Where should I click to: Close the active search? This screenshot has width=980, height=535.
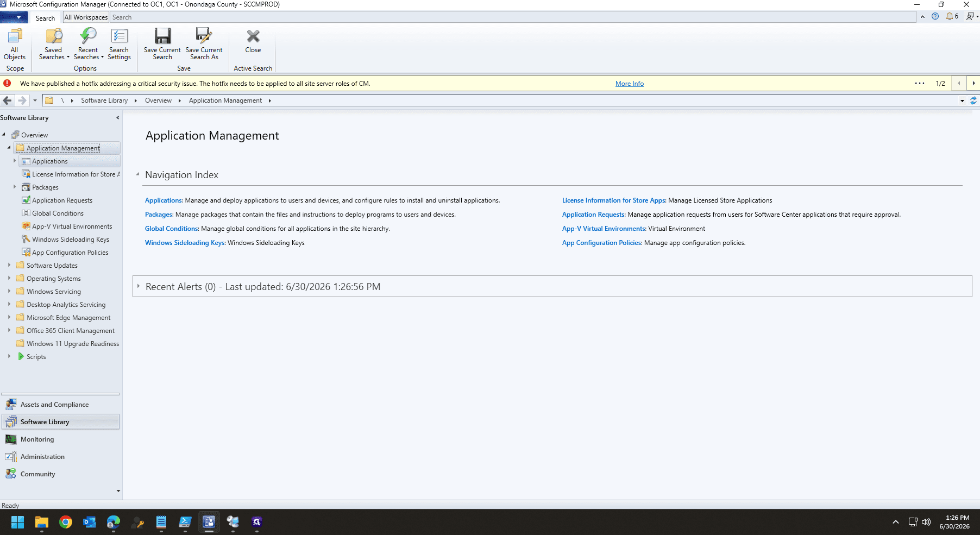coord(253,41)
